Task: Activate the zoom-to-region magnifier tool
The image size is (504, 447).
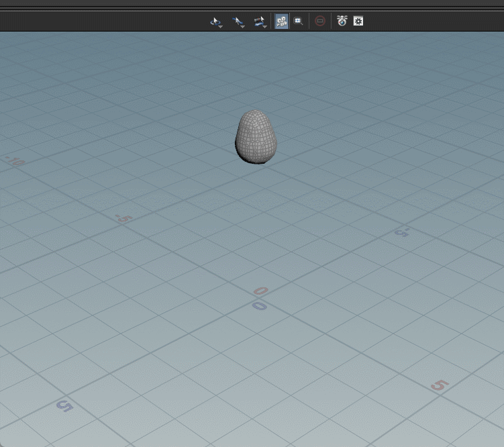Action: [298, 21]
